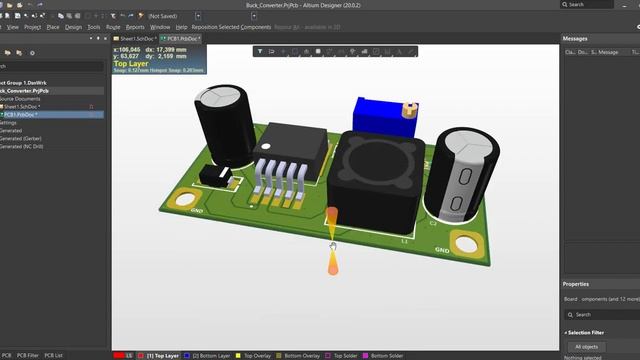Click the save document icon in the toolbar

[18, 16]
